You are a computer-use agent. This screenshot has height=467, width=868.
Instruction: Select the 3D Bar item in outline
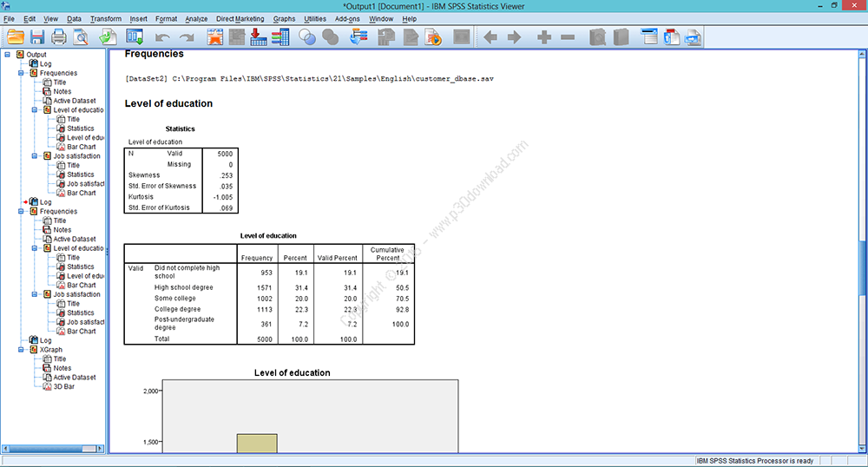click(x=63, y=387)
